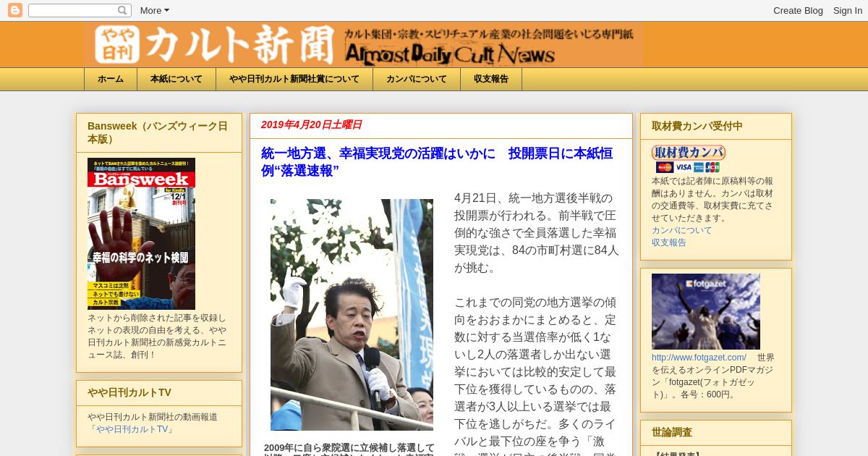868x456 pixels.
Task: Click the paragraph beginning これまでの同党の地方選挙
Action: coord(537,375)
